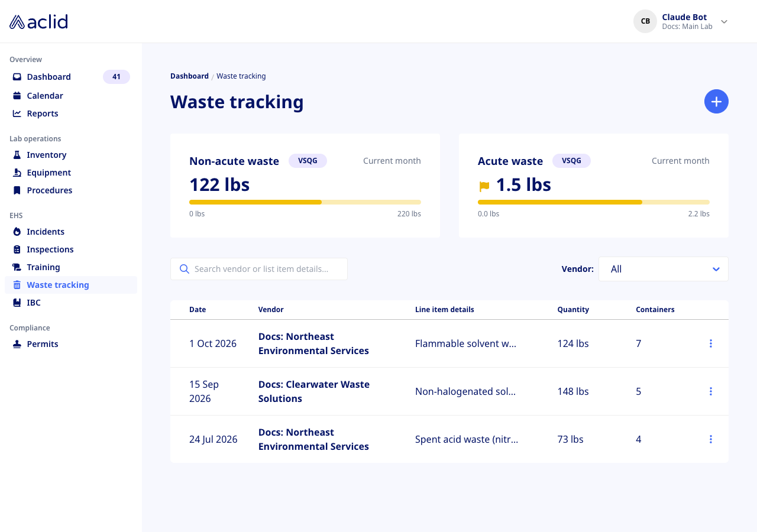Click the Dashboard breadcrumb link
This screenshot has width=757, height=532.
(x=189, y=76)
